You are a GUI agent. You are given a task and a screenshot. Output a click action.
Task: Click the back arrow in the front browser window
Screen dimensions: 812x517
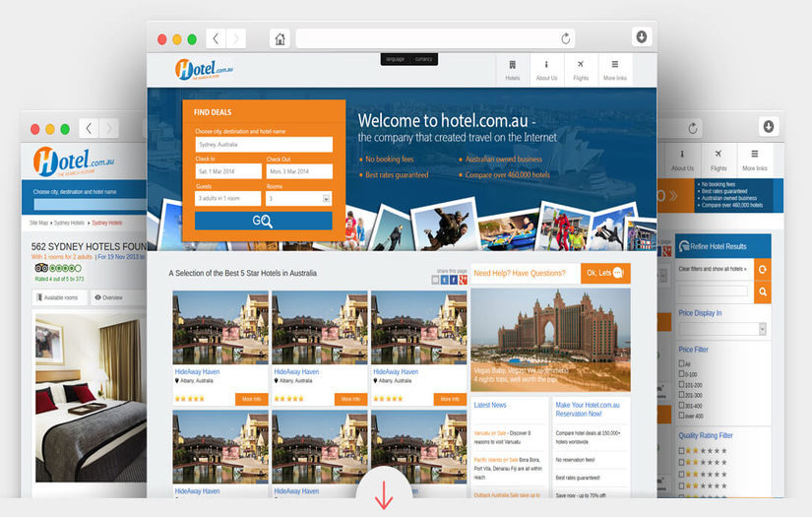click(x=216, y=38)
